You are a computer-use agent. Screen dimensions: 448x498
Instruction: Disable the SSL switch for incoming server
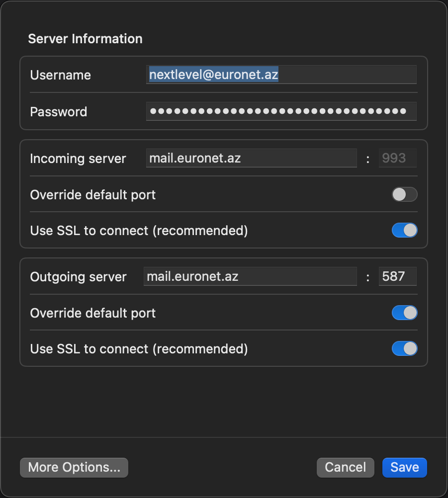tap(404, 231)
